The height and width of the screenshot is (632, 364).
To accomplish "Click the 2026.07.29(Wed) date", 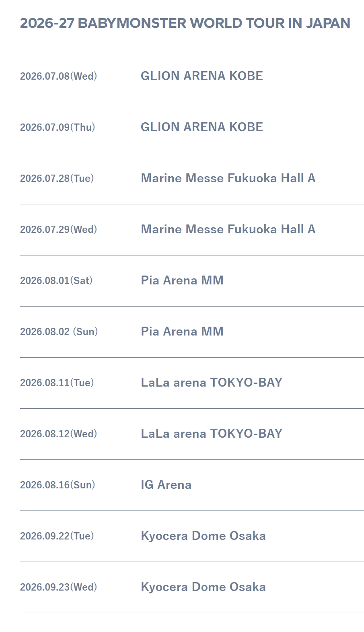I will click(58, 230).
